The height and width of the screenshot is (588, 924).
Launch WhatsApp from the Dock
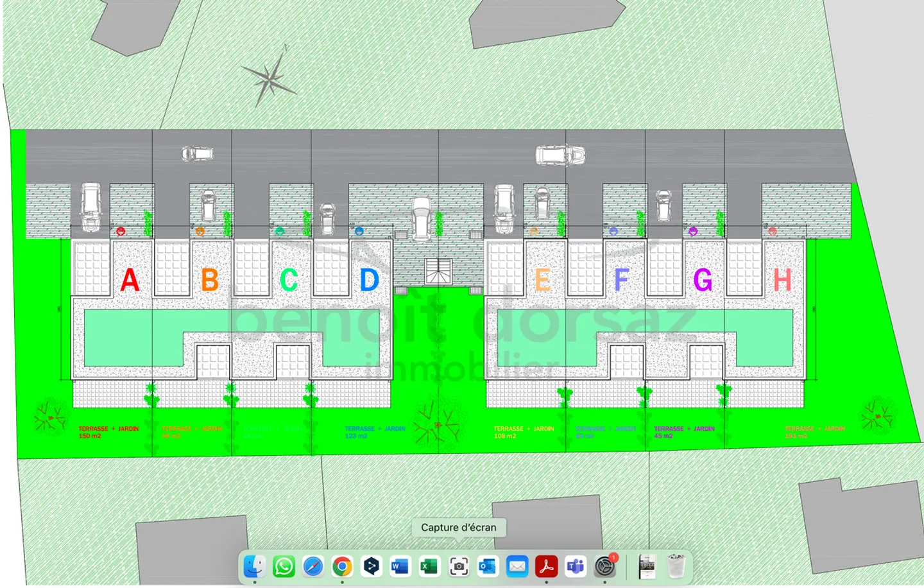pyautogui.click(x=284, y=567)
